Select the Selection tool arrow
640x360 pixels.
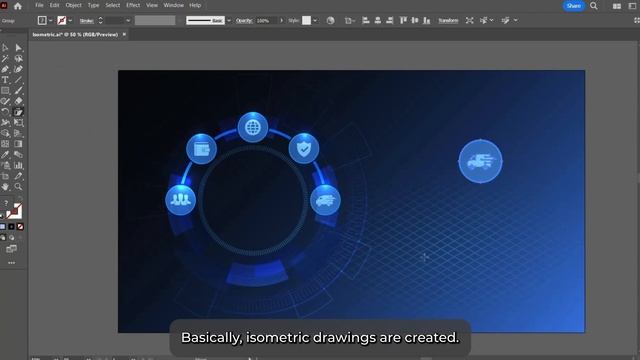(x=5, y=48)
